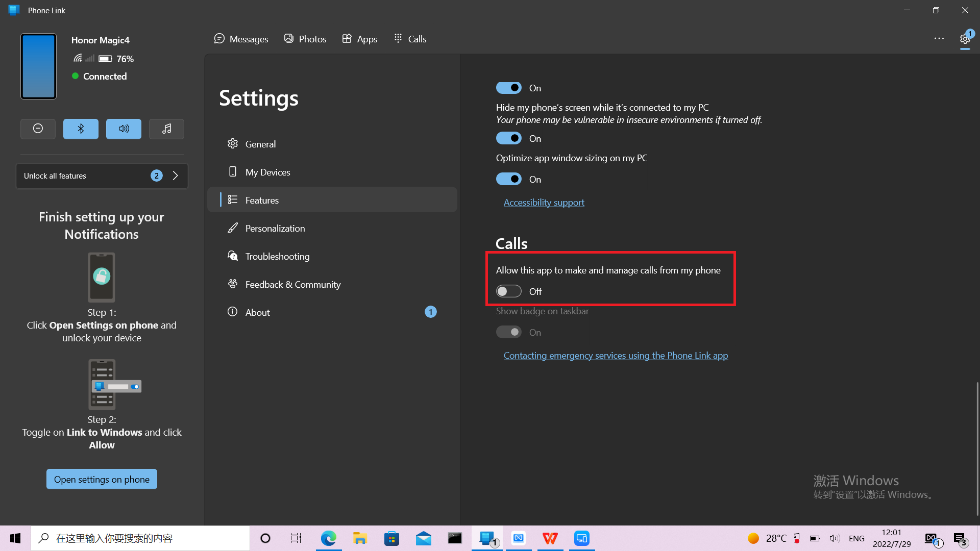Image resolution: width=980 pixels, height=551 pixels.
Task: Click the speaker volume tray icon
Action: point(835,538)
